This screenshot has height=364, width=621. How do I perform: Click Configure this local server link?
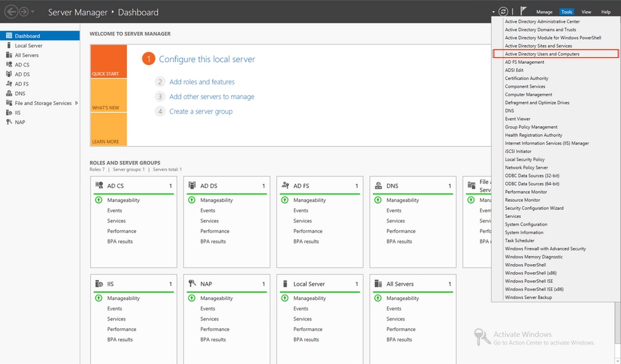[207, 59]
